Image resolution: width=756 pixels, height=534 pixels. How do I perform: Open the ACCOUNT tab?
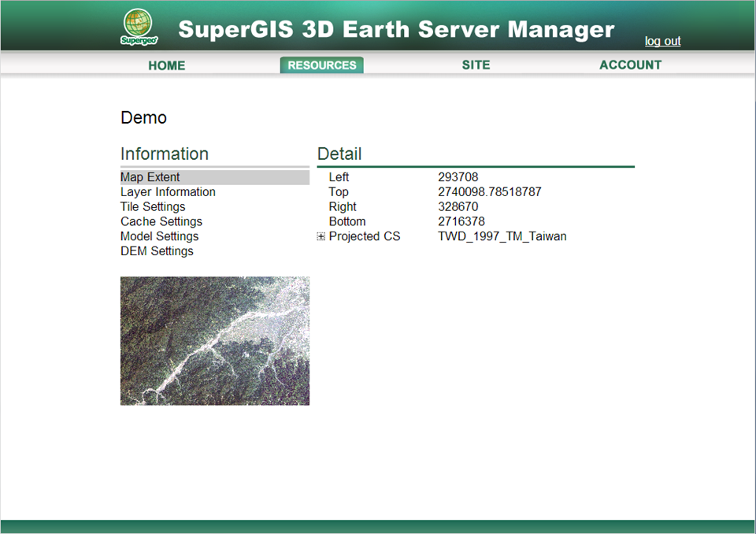630,65
